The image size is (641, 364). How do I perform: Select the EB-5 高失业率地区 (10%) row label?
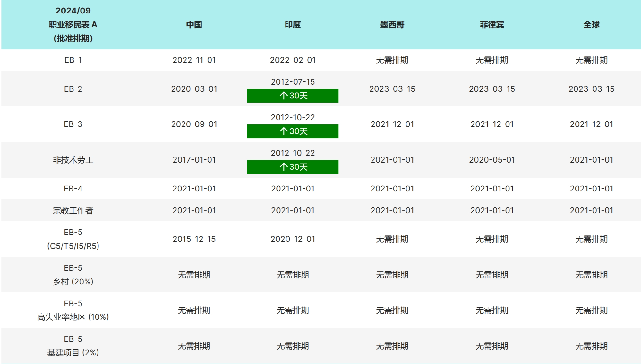(x=73, y=310)
